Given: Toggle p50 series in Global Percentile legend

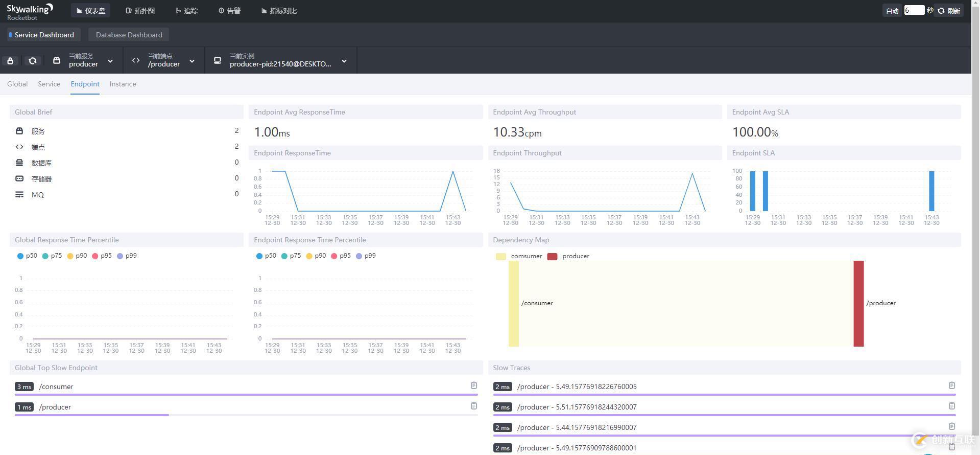Looking at the screenshot, I should (27, 256).
